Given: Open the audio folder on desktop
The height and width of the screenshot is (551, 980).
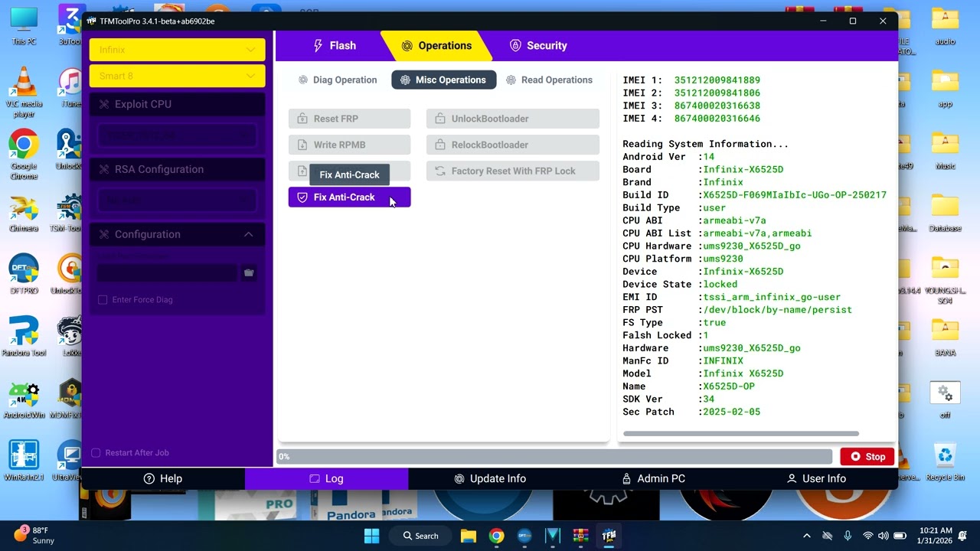Looking at the screenshot, I should tap(946, 25).
